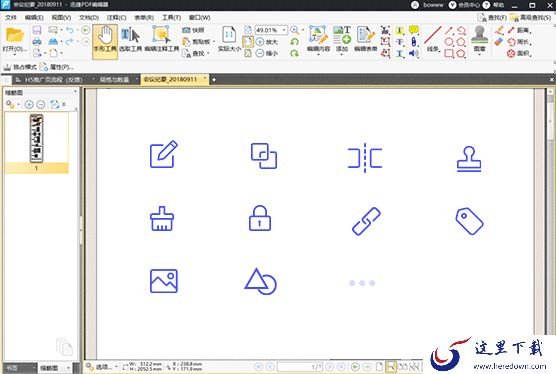This screenshot has height=374, width=556.
Task: Open thumbnail options gear dropdown
Action: pyautogui.click(x=12, y=104)
